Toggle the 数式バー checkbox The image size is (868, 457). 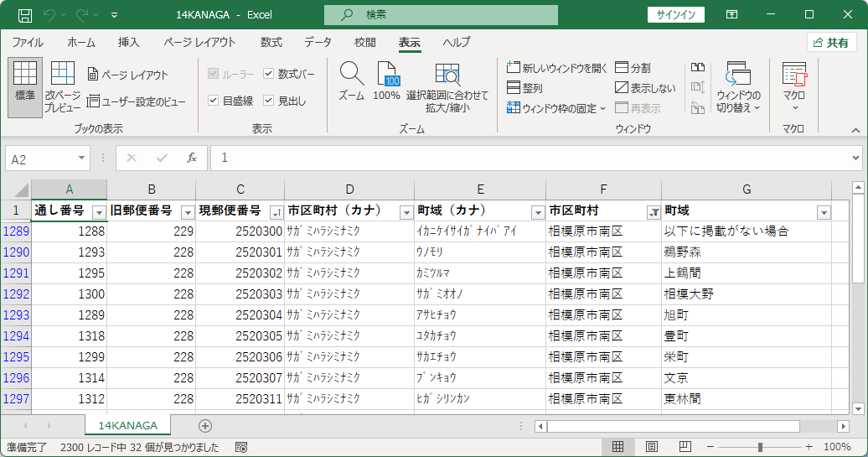[x=268, y=74]
